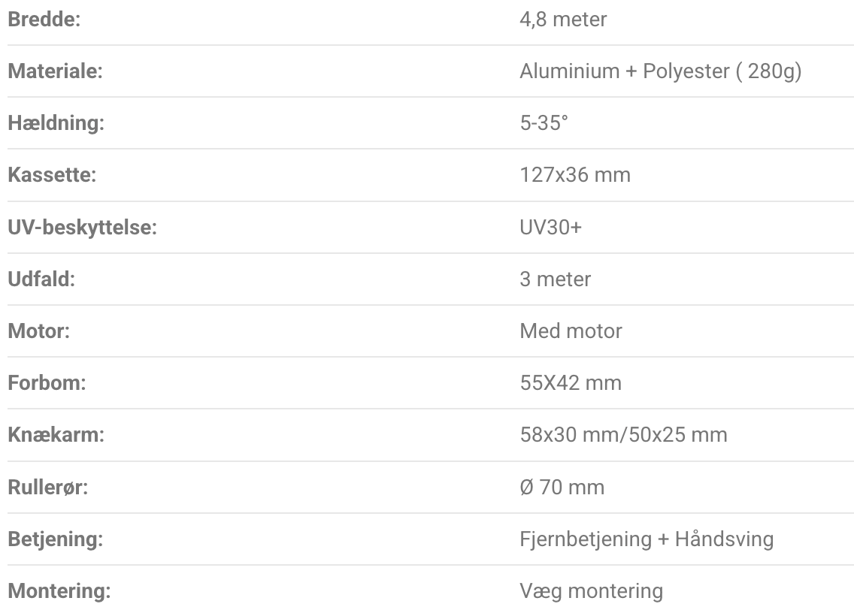Image resolution: width=854 pixels, height=616 pixels.
Task: Click the "Hældning:" label
Action: [56, 123]
